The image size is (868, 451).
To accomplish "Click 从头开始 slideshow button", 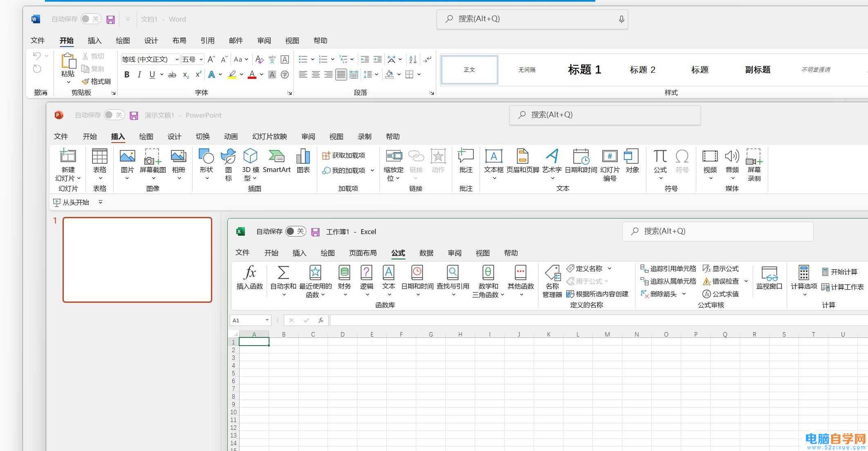I will [x=72, y=202].
